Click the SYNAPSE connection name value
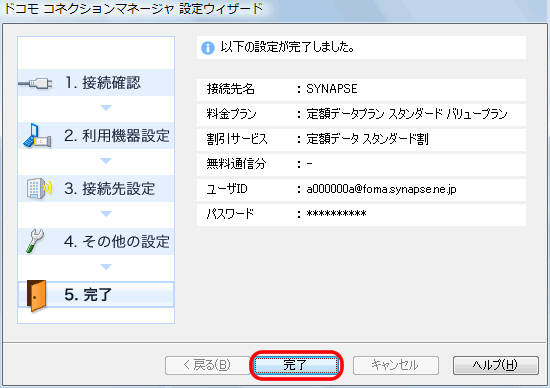 pyautogui.click(x=332, y=89)
